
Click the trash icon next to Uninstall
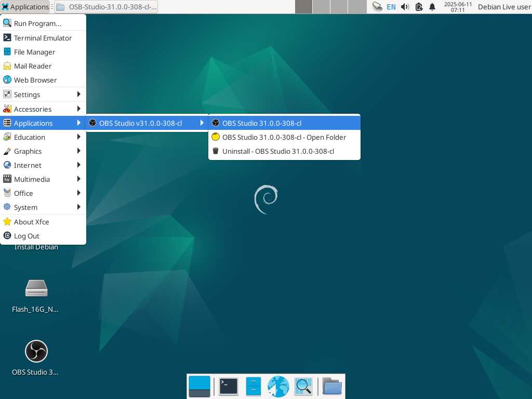click(x=216, y=151)
